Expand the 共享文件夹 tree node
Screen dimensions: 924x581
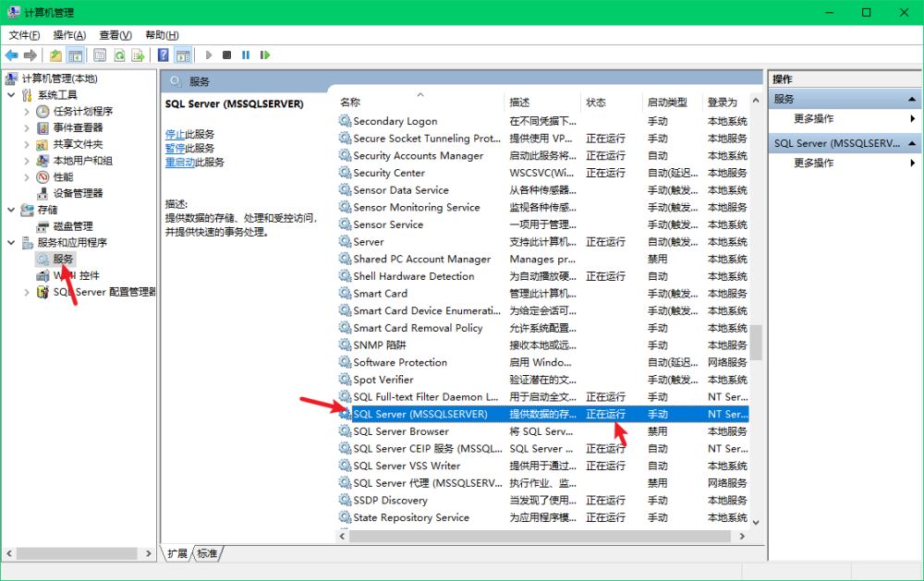pyautogui.click(x=27, y=144)
